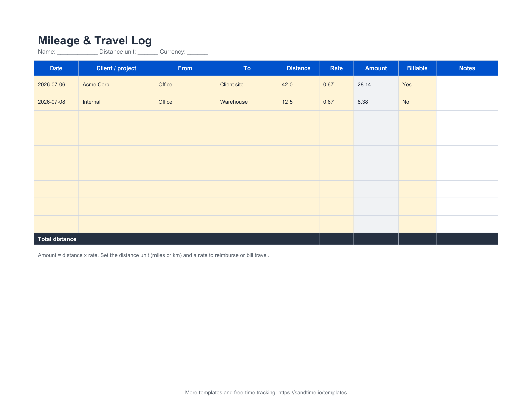Click the Office cell in Internal row
Image resolution: width=532 pixels, height=411 pixels.
(185, 102)
